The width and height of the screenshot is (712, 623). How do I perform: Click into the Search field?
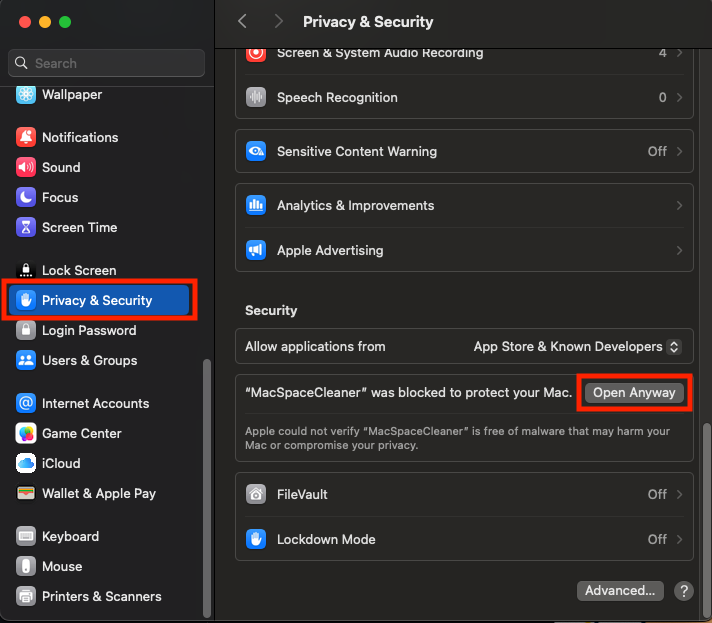pos(106,63)
